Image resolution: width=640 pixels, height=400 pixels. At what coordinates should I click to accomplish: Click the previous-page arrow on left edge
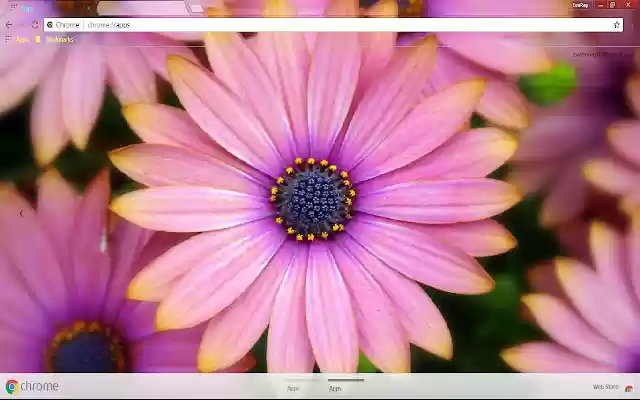tap(22, 213)
